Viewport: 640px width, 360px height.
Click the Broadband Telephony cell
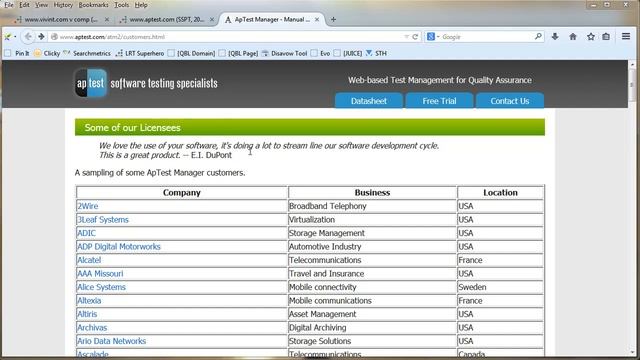coord(372,206)
